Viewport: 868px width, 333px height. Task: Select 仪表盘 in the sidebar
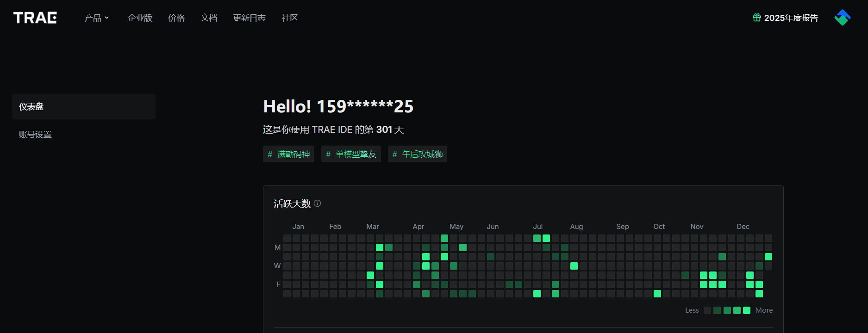[x=84, y=106]
